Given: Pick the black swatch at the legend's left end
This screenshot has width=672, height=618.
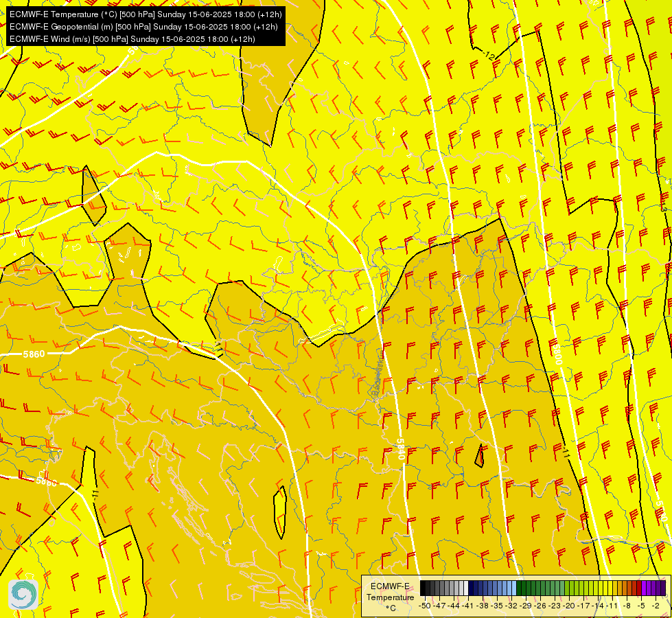Looking at the screenshot, I should click(x=423, y=588).
